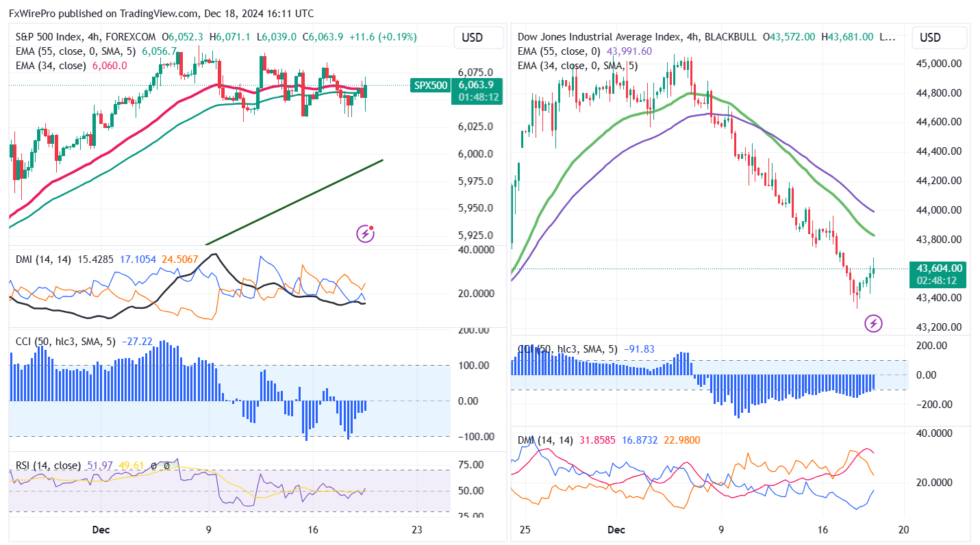Click the open value O6,052.3
980x545 pixels.
point(184,37)
